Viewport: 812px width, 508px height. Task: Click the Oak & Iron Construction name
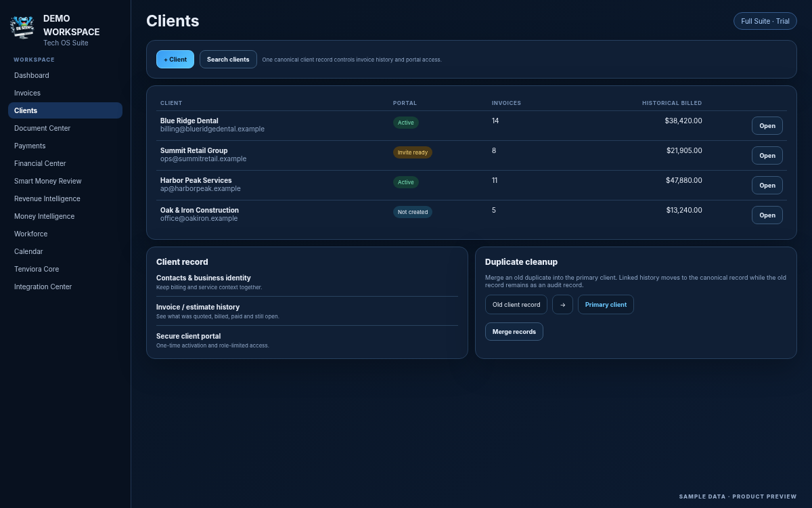(x=200, y=210)
